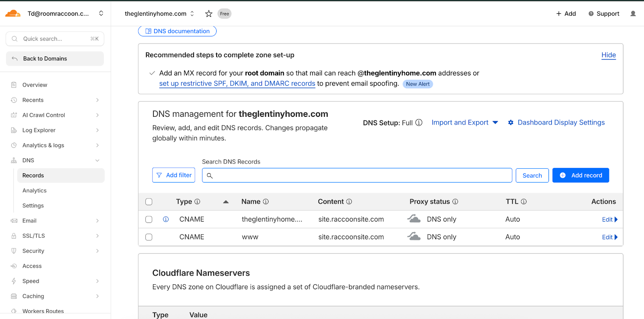This screenshot has width=644, height=319.
Task: Open DNS documentation link
Action: coord(177,31)
